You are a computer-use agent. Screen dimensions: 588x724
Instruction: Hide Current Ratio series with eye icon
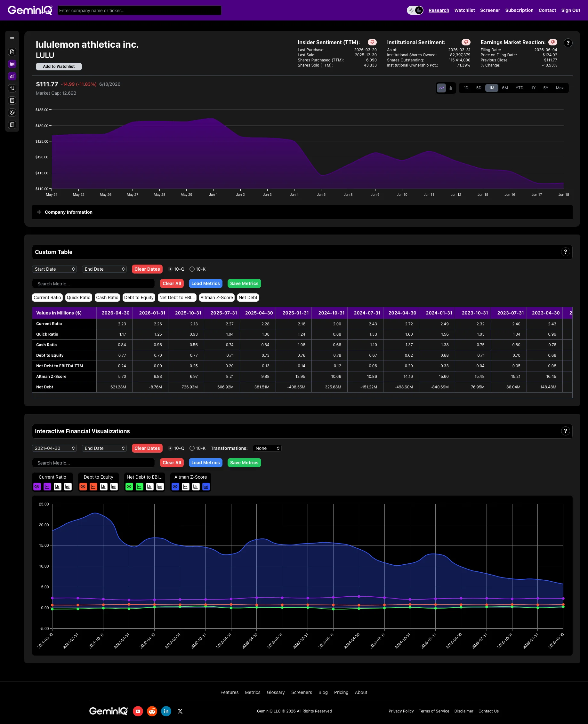point(37,487)
